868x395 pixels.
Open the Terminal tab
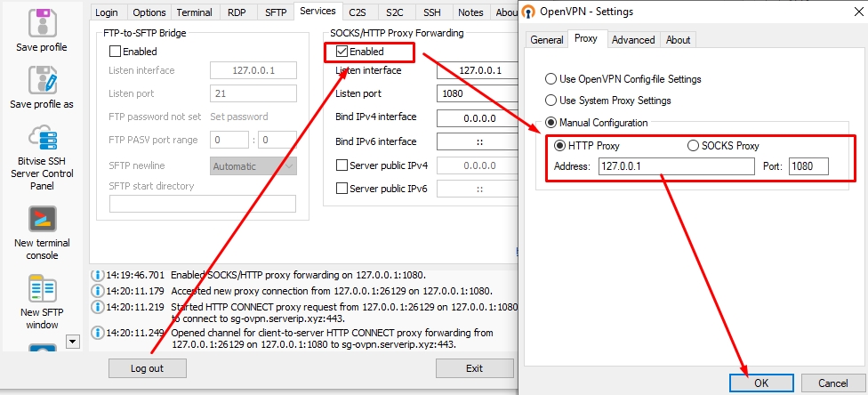click(194, 12)
